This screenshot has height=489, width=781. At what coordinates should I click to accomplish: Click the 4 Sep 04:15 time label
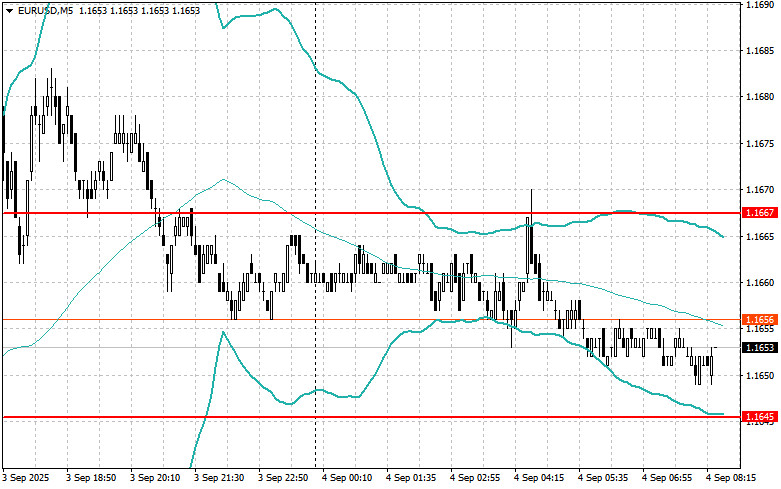539,478
